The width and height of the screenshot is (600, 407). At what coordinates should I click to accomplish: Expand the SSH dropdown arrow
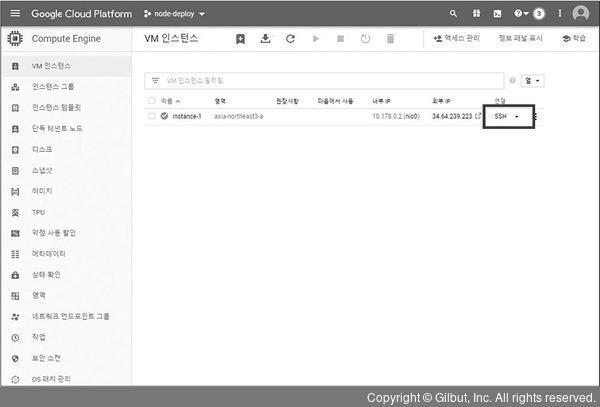click(517, 116)
